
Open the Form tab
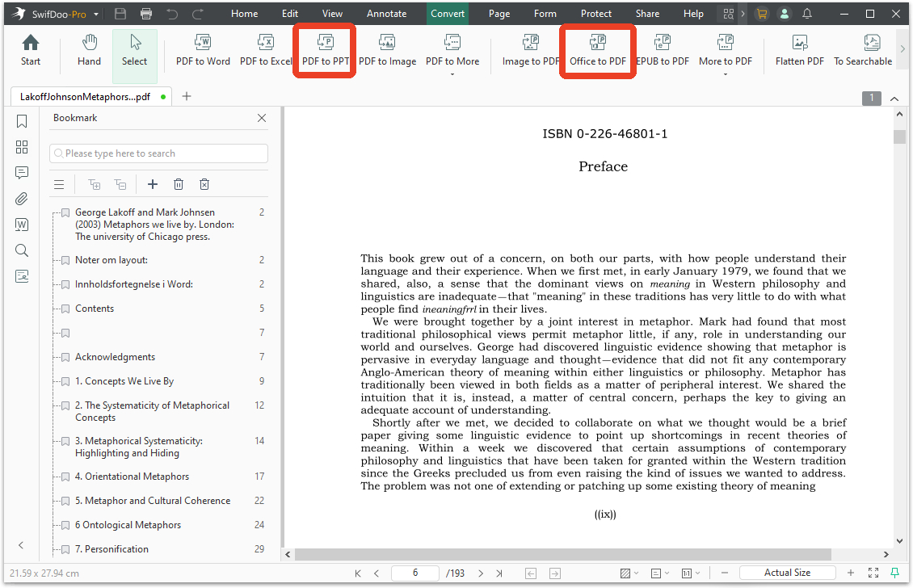(545, 14)
